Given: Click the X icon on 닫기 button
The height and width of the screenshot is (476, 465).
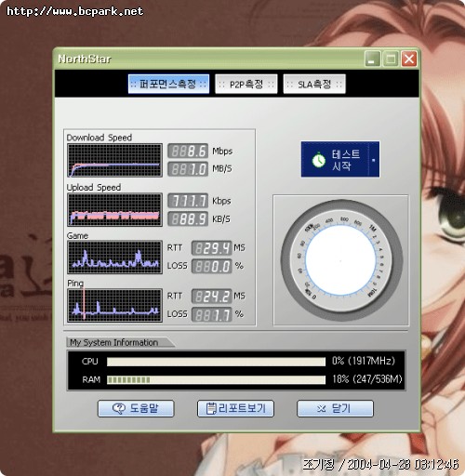Looking at the screenshot, I should tap(322, 409).
